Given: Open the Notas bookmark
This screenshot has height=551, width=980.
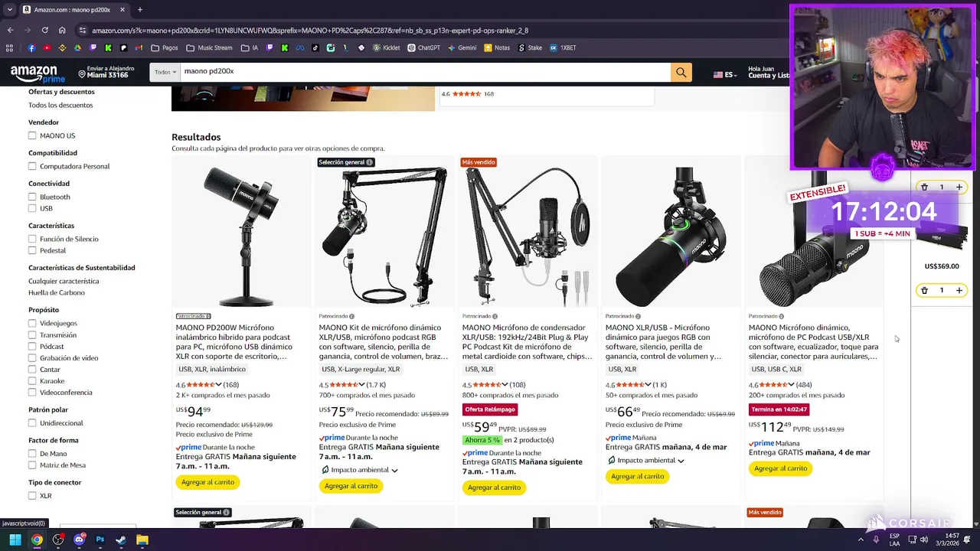Looking at the screenshot, I should click(x=496, y=47).
